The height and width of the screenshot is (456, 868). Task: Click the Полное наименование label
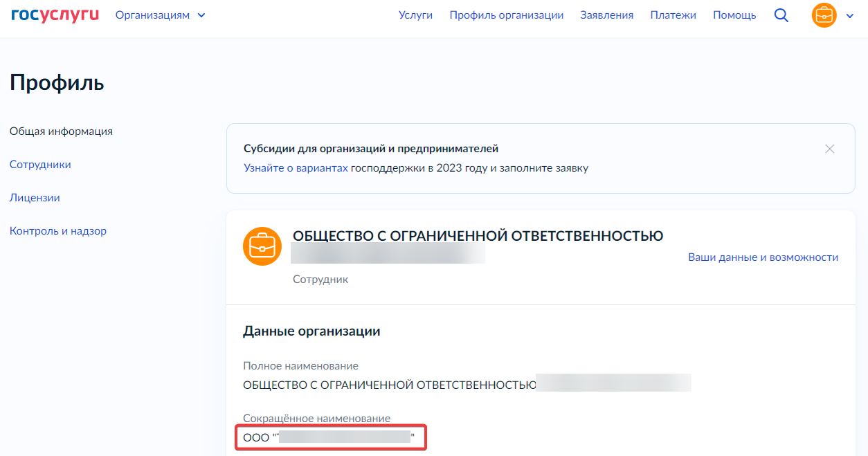click(x=300, y=366)
